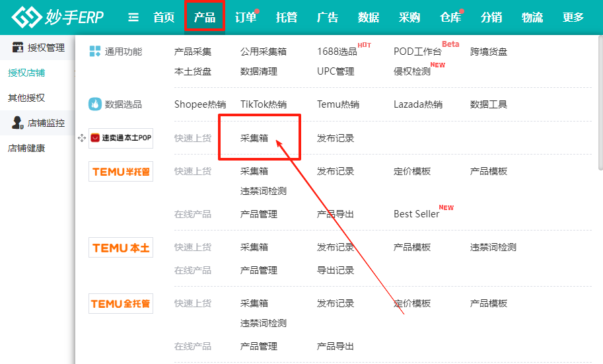Open 采集箱 under TEMU半托管
Image resolution: width=603 pixels, height=364 pixels.
[x=254, y=171]
